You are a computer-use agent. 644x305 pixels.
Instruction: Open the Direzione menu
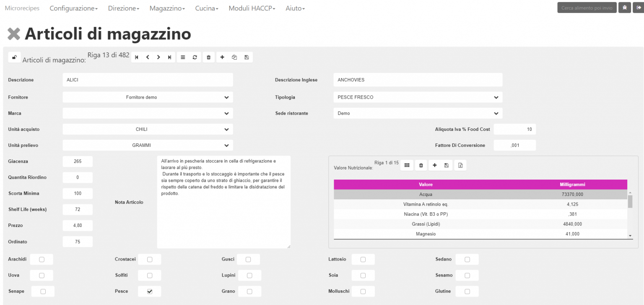(124, 8)
